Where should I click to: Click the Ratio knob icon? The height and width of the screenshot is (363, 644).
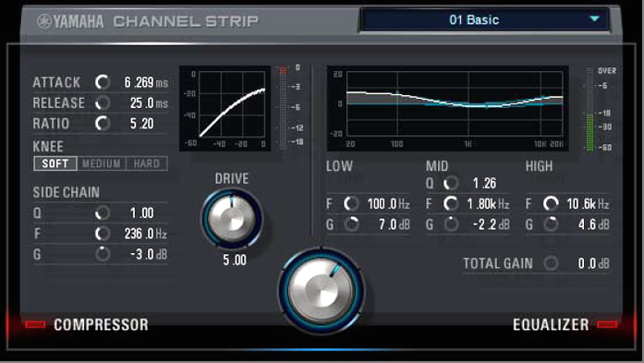coord(103,123)
